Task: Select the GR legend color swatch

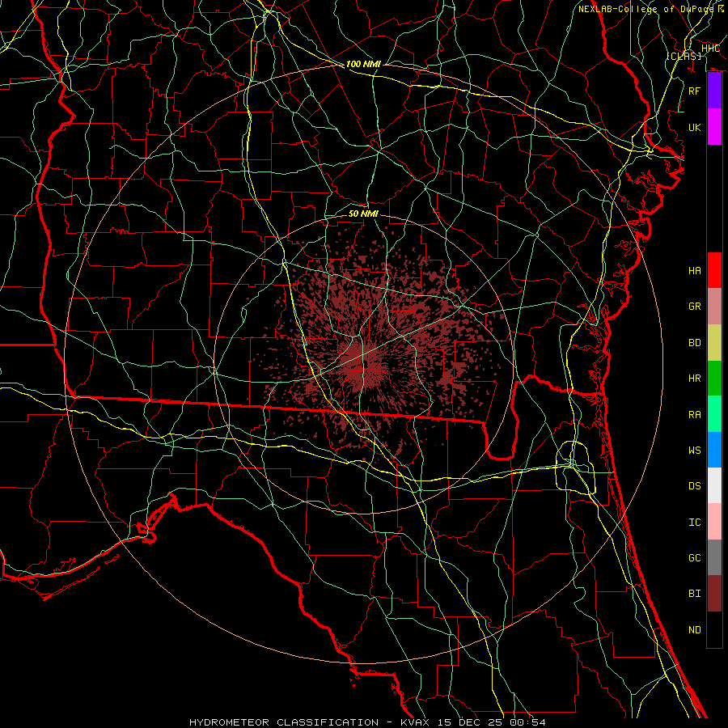Action: (x=714, y=307)
